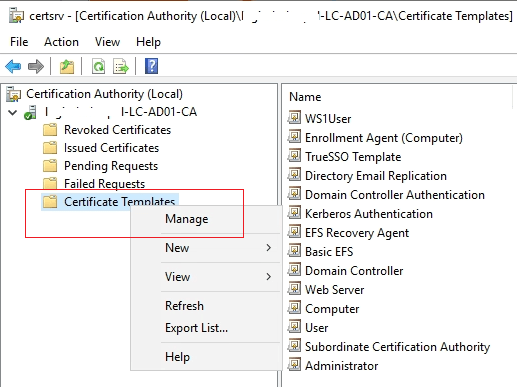The height and width of the screenshot is (387, 517).
Task: Click the Failed Requests folder icon
Action: pos(50,183)
